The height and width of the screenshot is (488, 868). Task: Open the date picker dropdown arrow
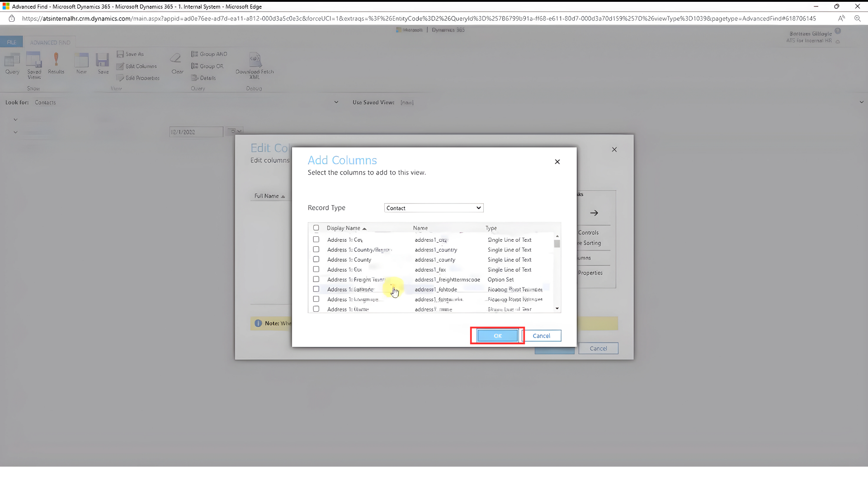coord(240,131)
